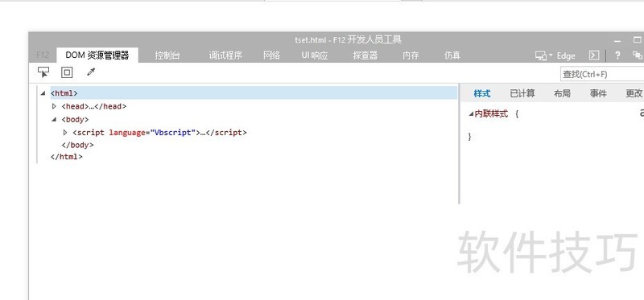Viewport: 644px width, 300px height.
Task: Expand the head element node
Action: tap(54, 106)
